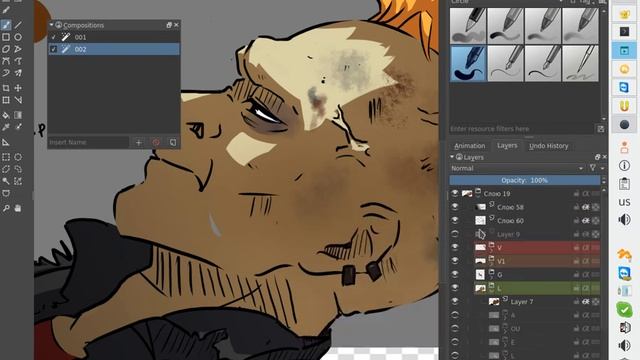Select the Elliptical Selection tool
The height and width of the screenshot is (360, 640).
click(x=18, y=157)
